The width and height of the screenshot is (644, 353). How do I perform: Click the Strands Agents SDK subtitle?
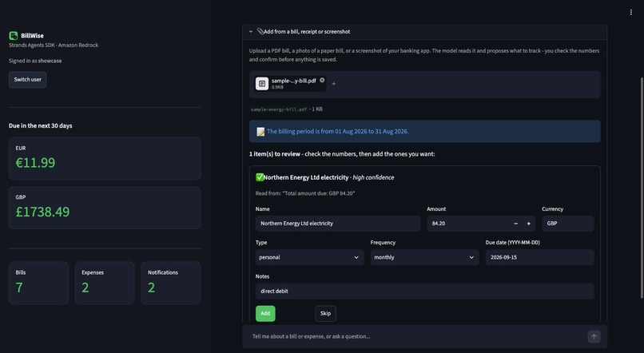54,46
